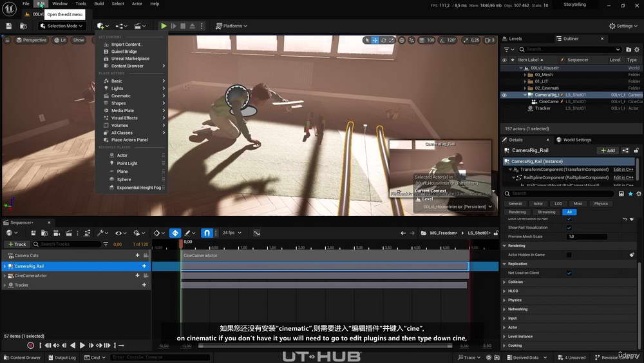The width and height of the screenshot is (644, 363).
Task: Open the viewport hamburger options menu
Action: click(7, 40)
